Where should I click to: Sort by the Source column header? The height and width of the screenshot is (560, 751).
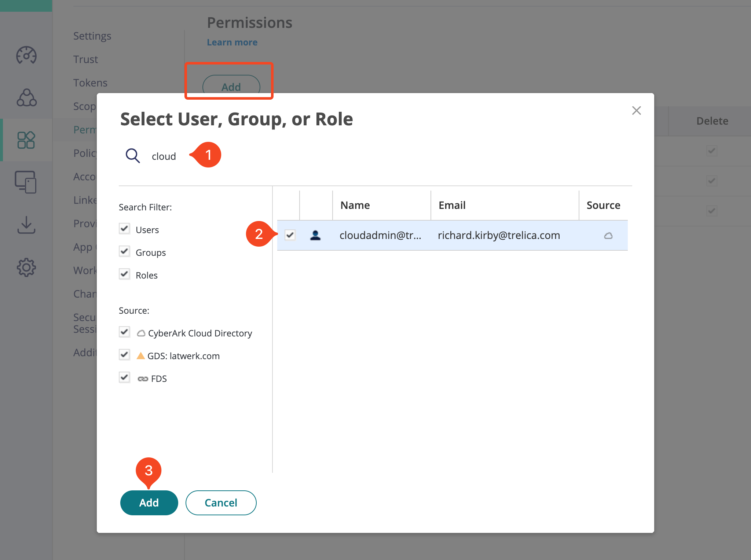pyautogui.click(x=604, y=205)
